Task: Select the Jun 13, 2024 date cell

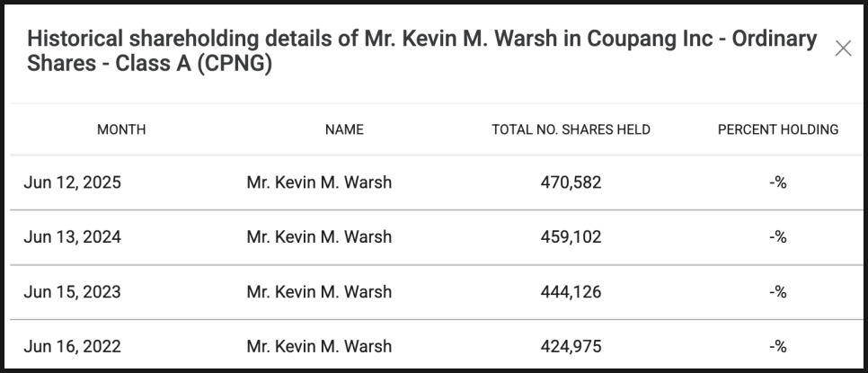Action: click(x=73, y=237)
